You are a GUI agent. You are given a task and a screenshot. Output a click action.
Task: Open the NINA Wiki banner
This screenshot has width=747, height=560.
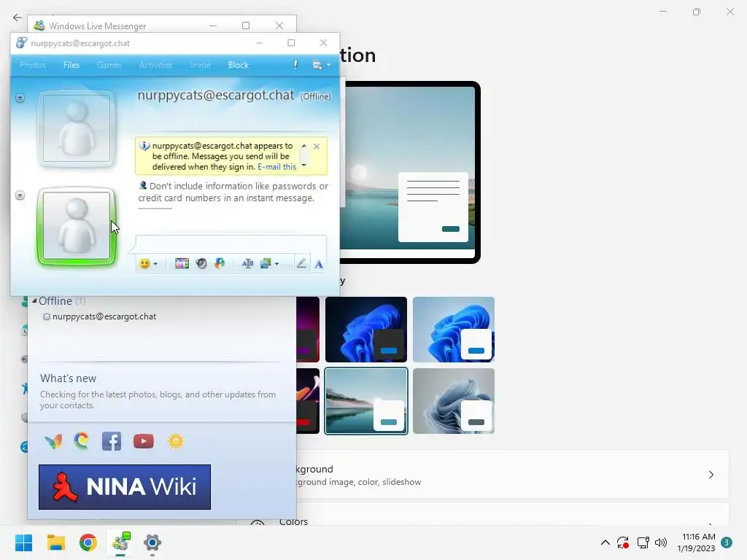tap(125, 486)
